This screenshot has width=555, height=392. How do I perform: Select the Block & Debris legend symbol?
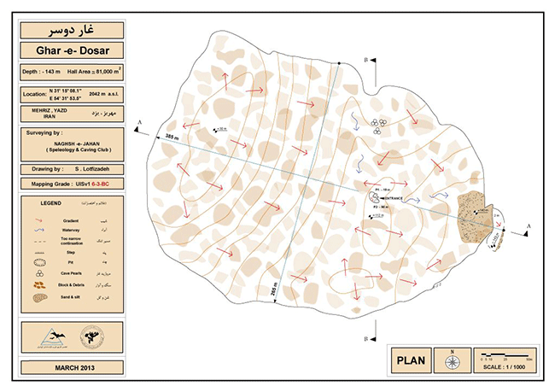(x=39, y=284)
